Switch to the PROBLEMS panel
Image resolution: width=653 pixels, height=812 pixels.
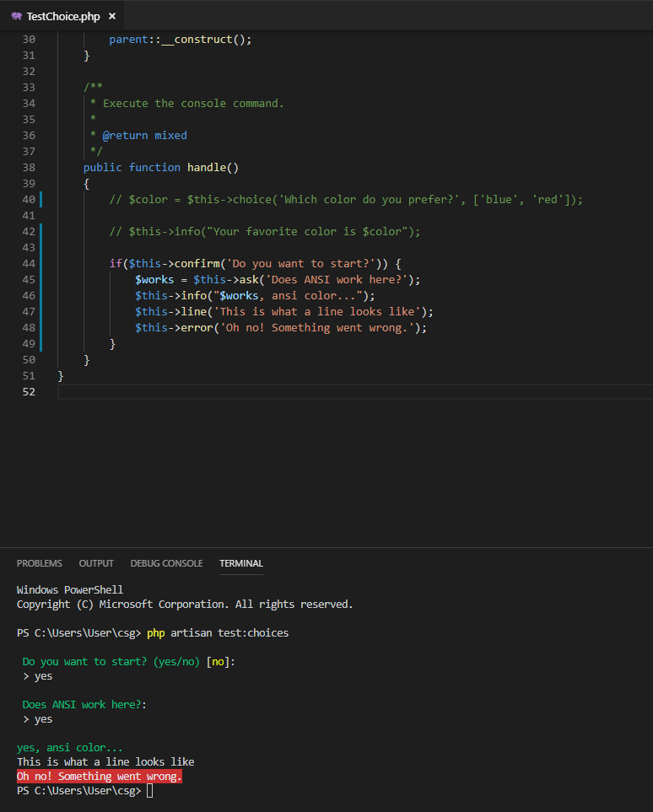coord(39,563)
